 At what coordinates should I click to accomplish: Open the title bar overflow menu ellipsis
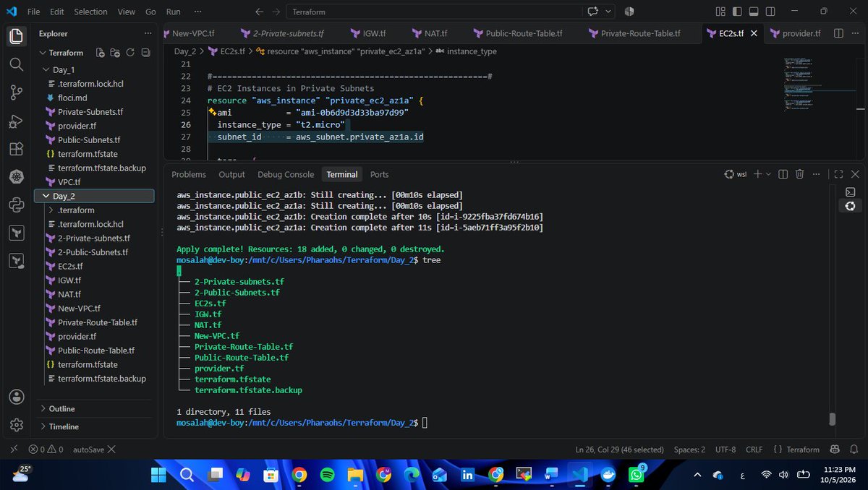[x=199, y=12]
